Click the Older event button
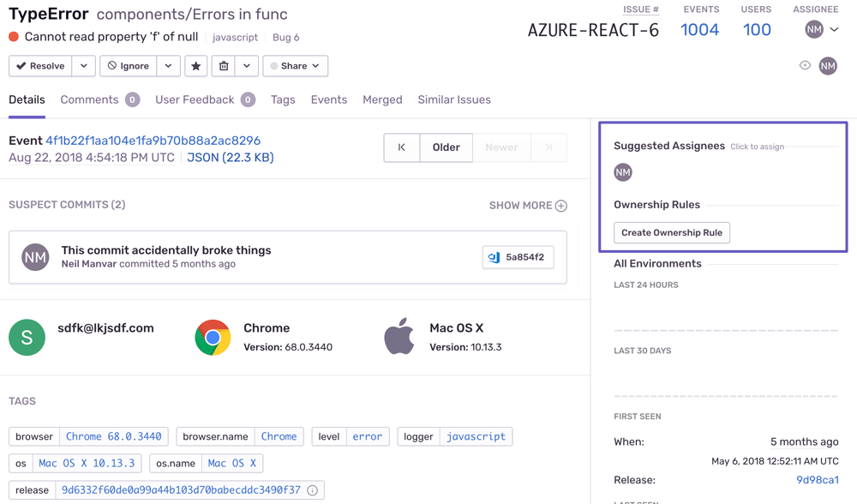857x504 pixels. pyautogui.click(x=446, y=147)
